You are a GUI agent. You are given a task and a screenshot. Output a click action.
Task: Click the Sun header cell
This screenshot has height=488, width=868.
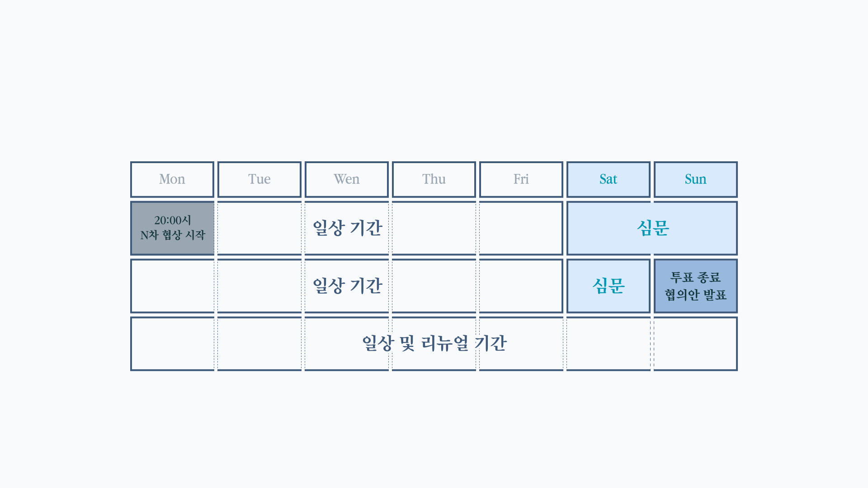696,179
